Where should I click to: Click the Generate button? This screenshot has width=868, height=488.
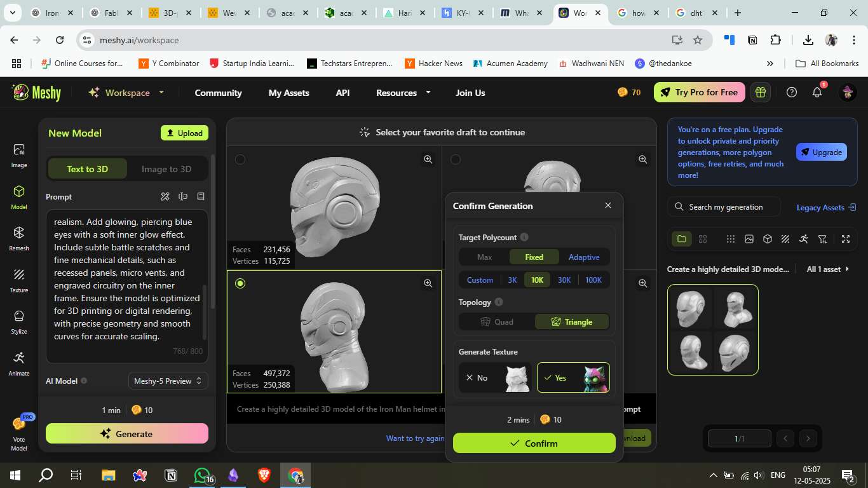click(127, 433)
